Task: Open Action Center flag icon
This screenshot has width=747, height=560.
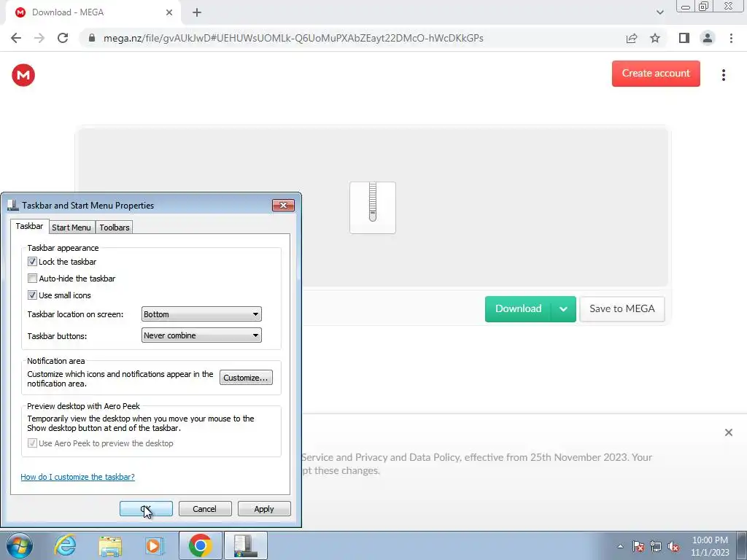Action: tap(638, 546)
